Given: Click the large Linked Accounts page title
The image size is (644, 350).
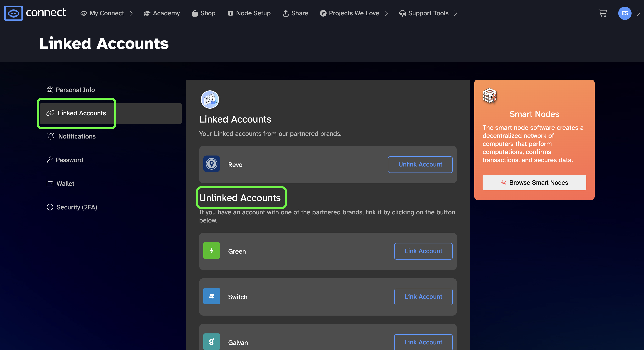Looking at the screenshot, I should pyautogui.click(x=104, y=44).
